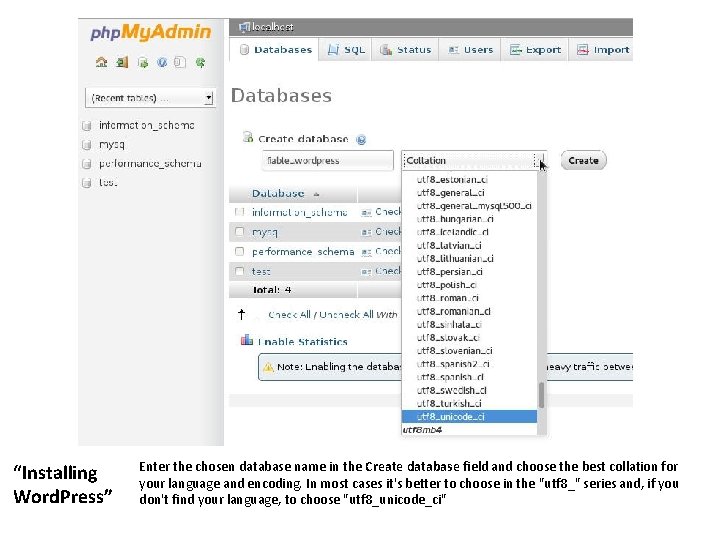
Task: Click the Create database help icon
Action: click(361, 140)
